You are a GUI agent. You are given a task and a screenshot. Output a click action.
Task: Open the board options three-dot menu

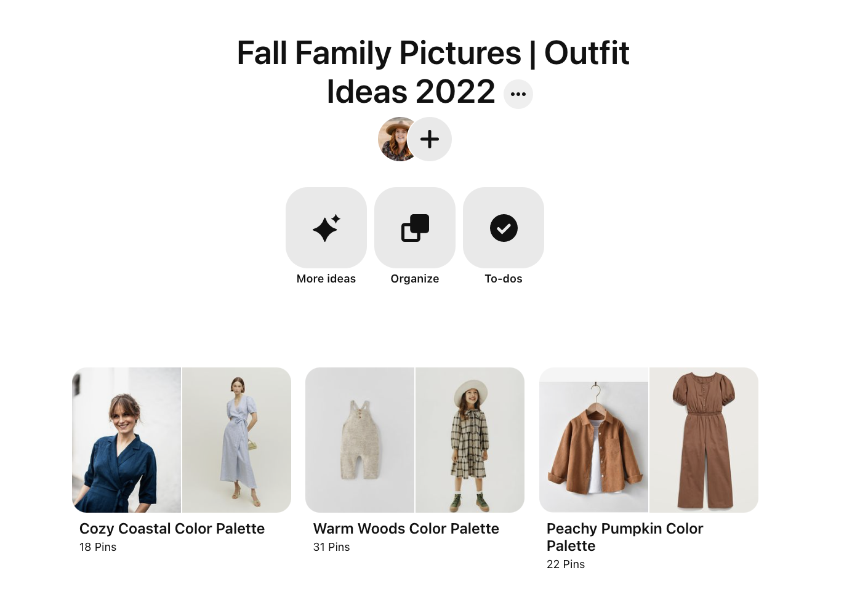[518, 94]
